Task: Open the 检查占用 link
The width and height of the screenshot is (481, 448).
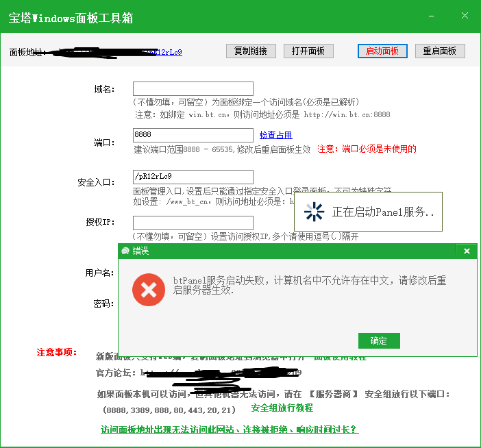Action: [x=275, y=135]
